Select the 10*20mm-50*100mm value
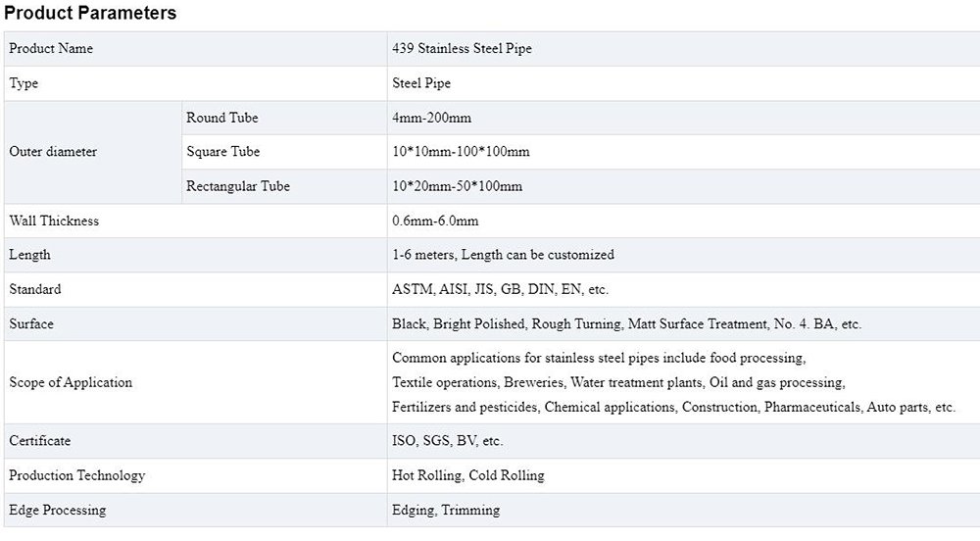This screenshot has width=980, height=541. [x=457, y=186]
